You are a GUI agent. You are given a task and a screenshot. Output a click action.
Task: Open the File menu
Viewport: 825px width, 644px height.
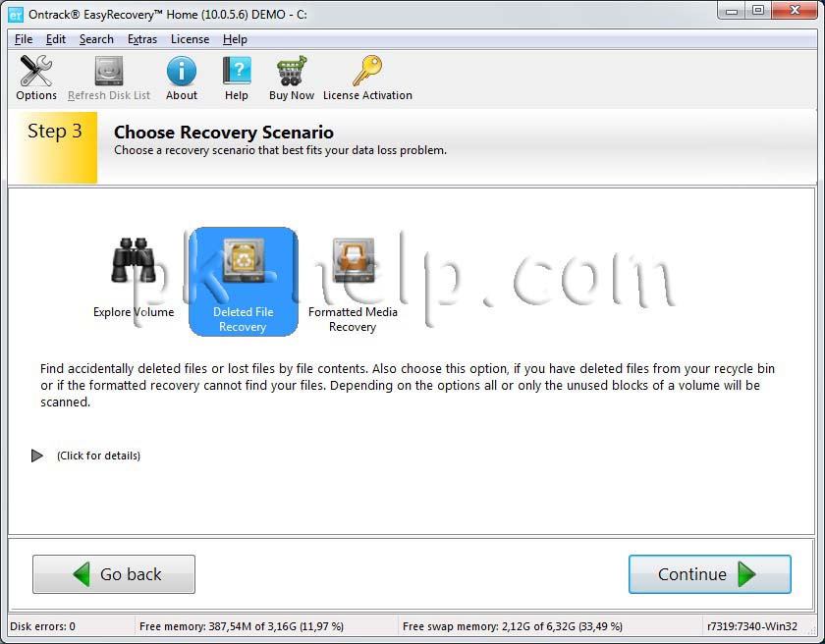tap(24, 39)
